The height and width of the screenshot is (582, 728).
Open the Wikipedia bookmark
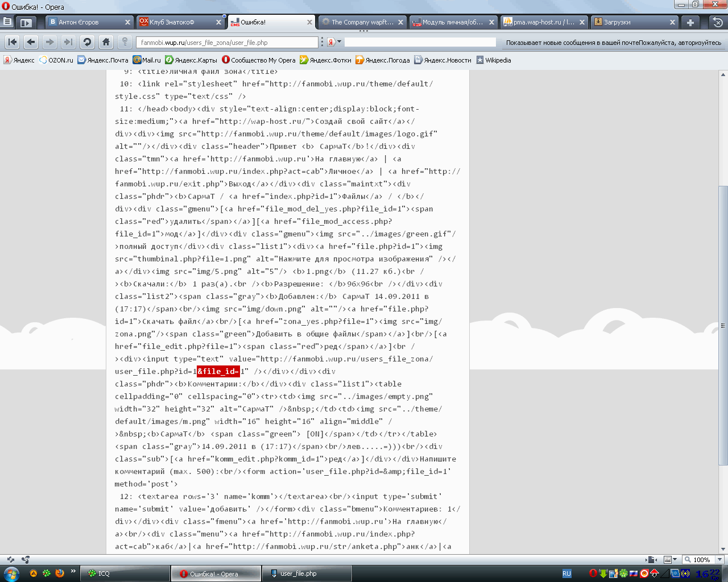coord(494,60)
